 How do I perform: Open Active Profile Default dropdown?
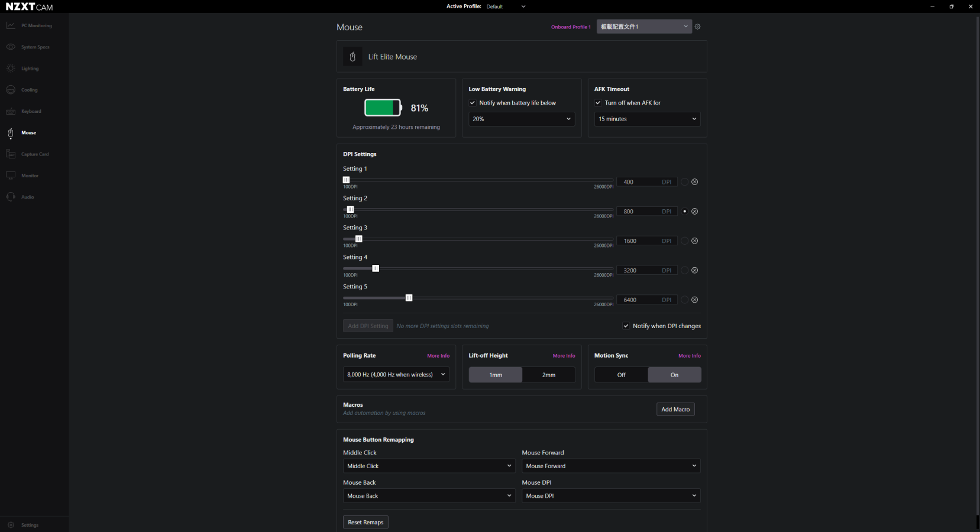pyautogui.click(x=506, y=7)
